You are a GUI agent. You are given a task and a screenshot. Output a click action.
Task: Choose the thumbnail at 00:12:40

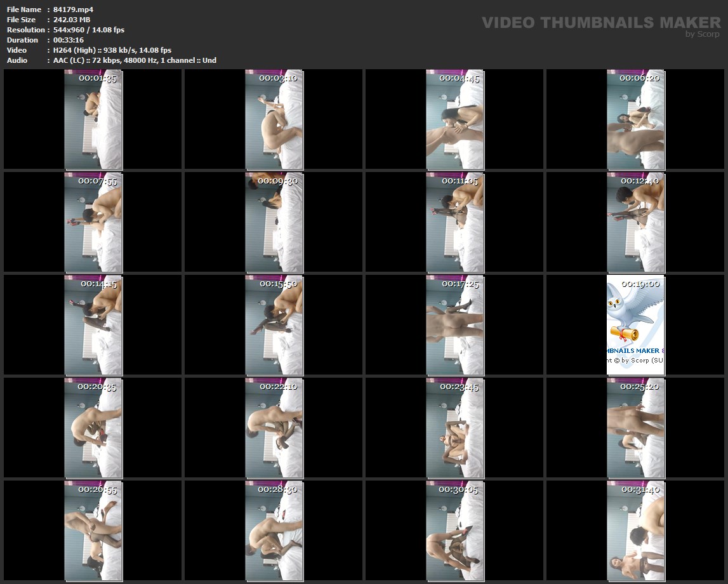pos(635,222)
